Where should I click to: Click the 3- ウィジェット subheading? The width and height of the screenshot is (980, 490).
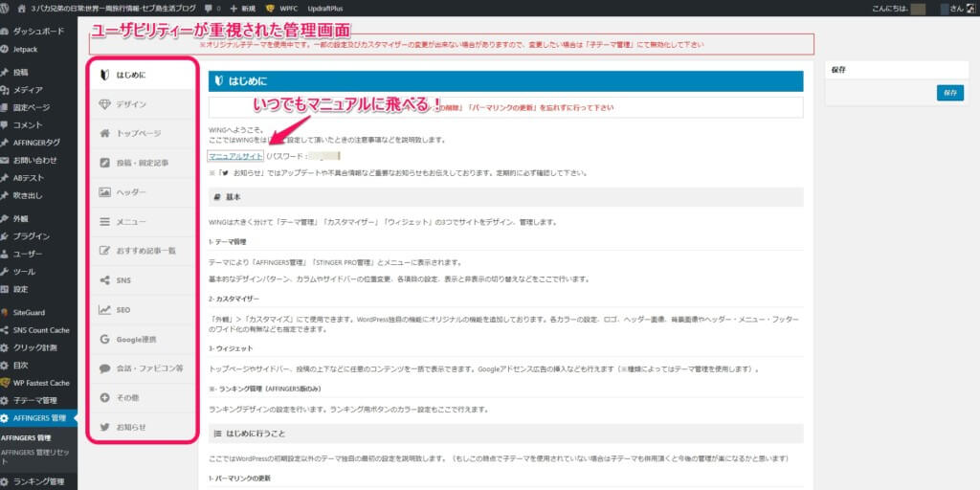tap(231, 348)
